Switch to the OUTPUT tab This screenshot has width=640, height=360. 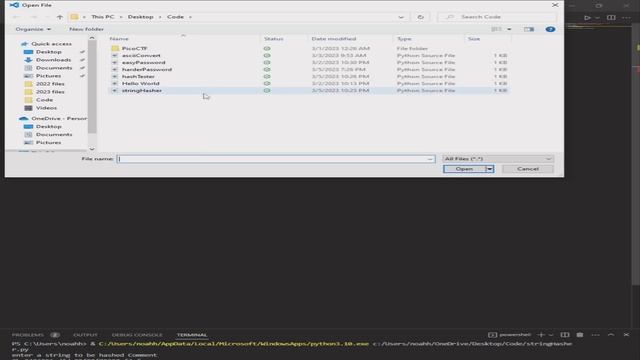pos(85,335)
